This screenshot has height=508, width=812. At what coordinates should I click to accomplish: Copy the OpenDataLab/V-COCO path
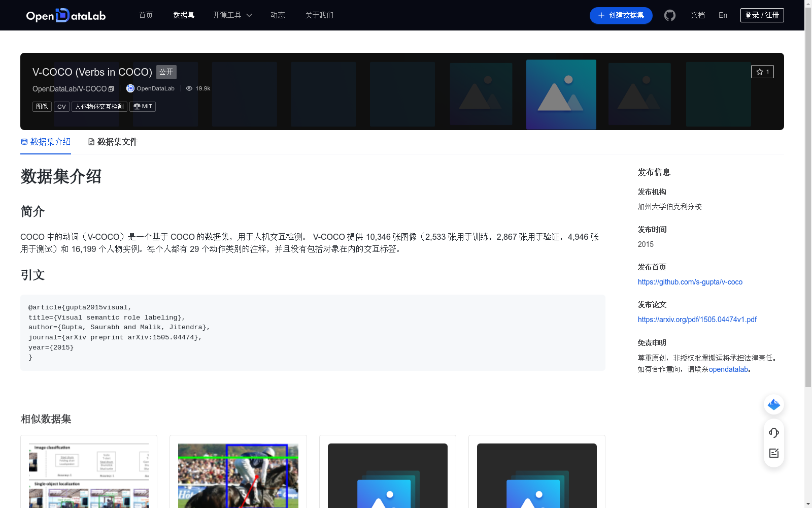click(x=111, y=89)
